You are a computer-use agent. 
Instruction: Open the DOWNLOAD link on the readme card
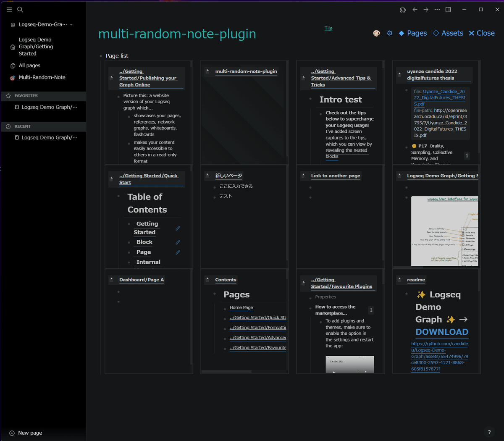[442, 332]
